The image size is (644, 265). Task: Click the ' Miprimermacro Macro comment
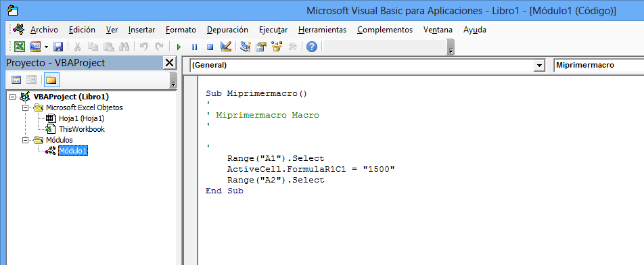point(263,116)
